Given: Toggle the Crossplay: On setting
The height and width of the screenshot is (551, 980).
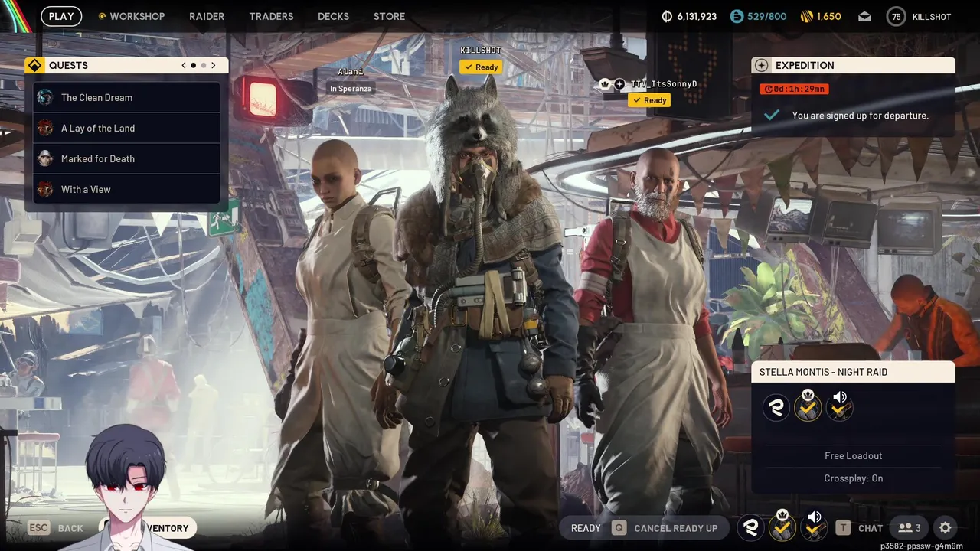Looking at the screenshot, I should [853, 478].
